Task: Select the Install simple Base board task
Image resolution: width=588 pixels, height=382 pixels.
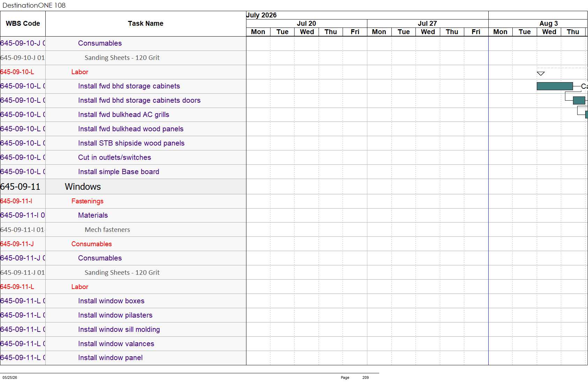Action: (x=119, y=172)
